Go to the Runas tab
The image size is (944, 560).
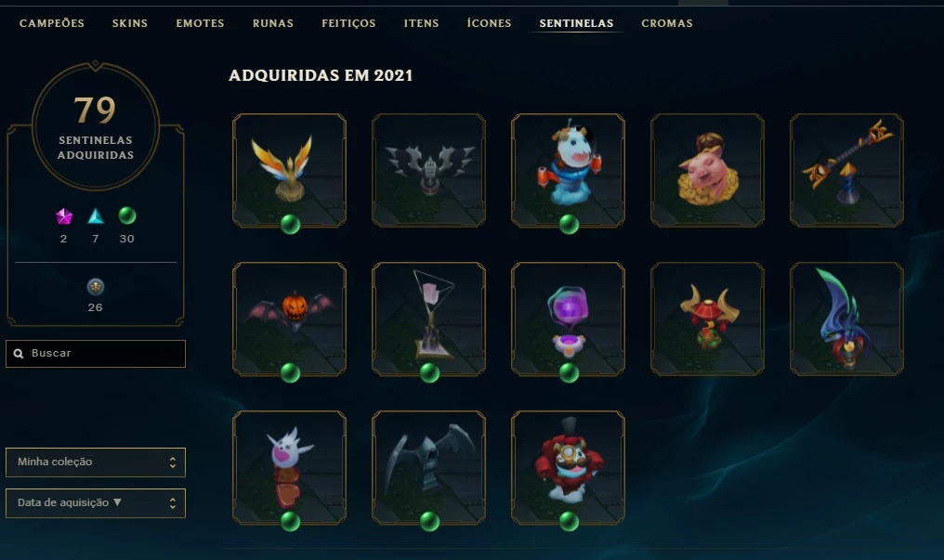(273, 23)
